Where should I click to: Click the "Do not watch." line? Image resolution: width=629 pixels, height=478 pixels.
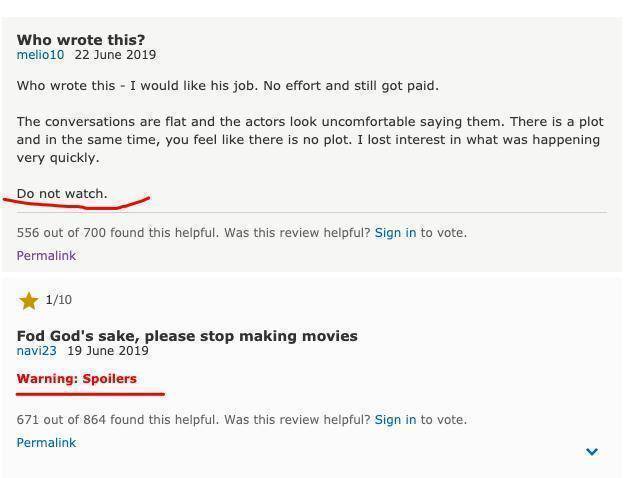62,194
